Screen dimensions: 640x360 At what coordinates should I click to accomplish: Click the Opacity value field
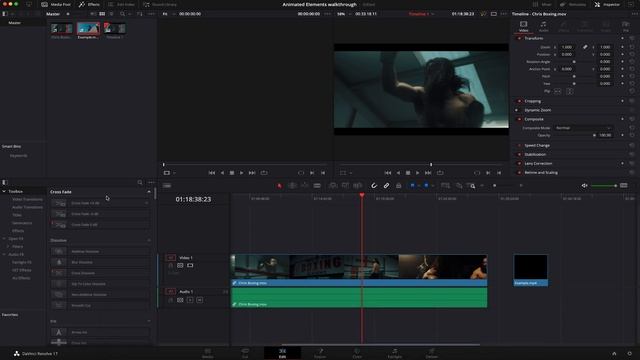[605, 135]
